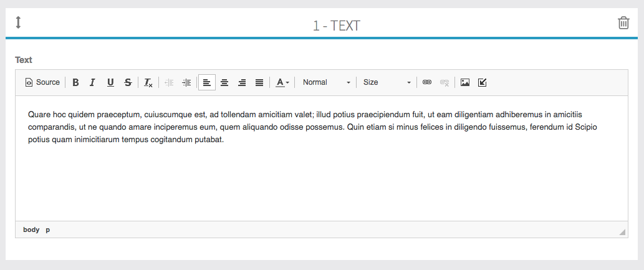Click the increase indent icon
The image size is (644, 270).
pyautogui.click(x=186, y=82)
